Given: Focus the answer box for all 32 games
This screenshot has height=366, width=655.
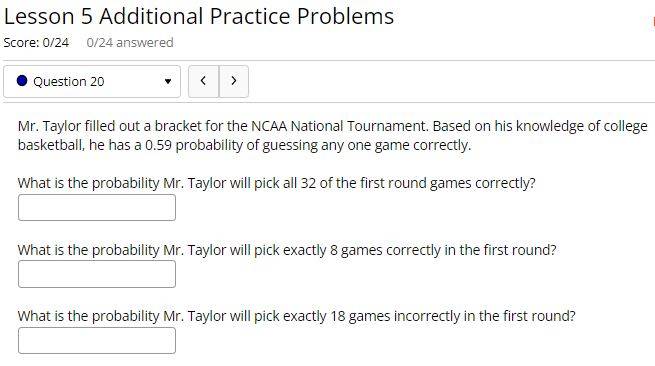Looking at the screenshot, I should [97, 208].
